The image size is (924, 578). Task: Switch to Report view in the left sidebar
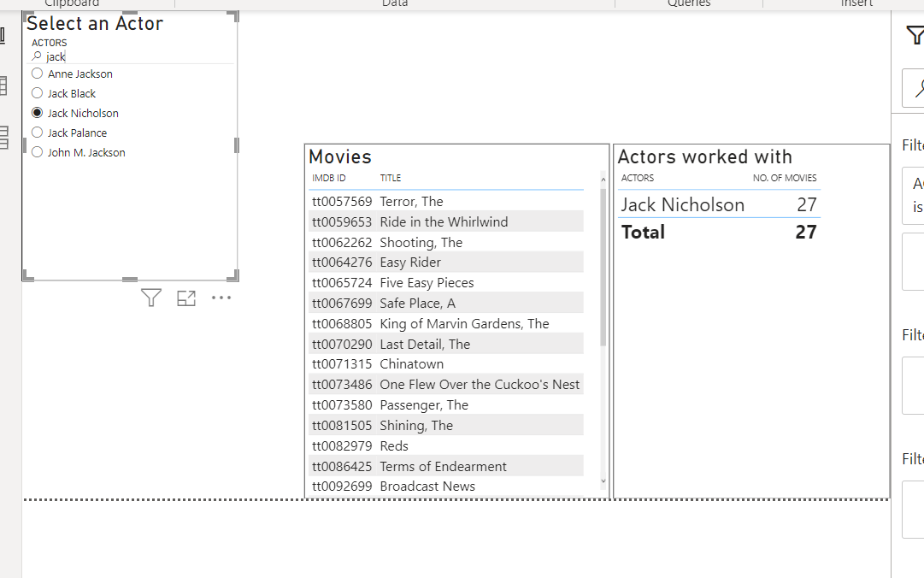[x=3, y=34]
